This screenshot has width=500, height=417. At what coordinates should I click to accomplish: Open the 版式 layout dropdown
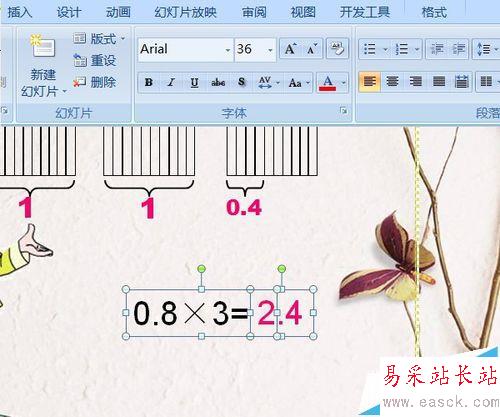[99, 39]
